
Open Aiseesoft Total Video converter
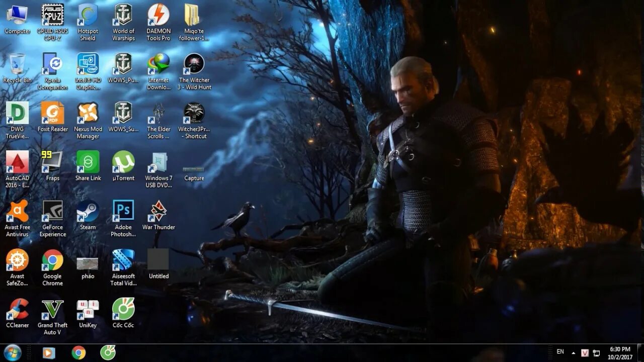click(x=123, y=267)
